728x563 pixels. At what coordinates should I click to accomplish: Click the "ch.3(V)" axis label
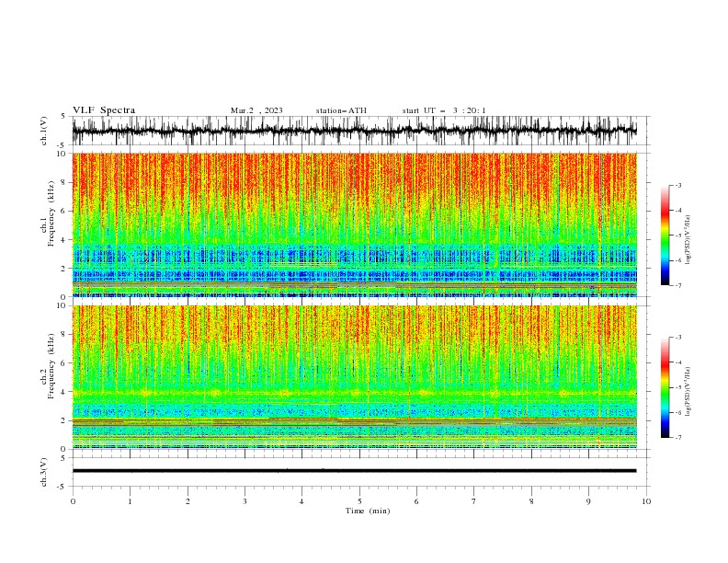pyautogui.click(x=44, y=472)
